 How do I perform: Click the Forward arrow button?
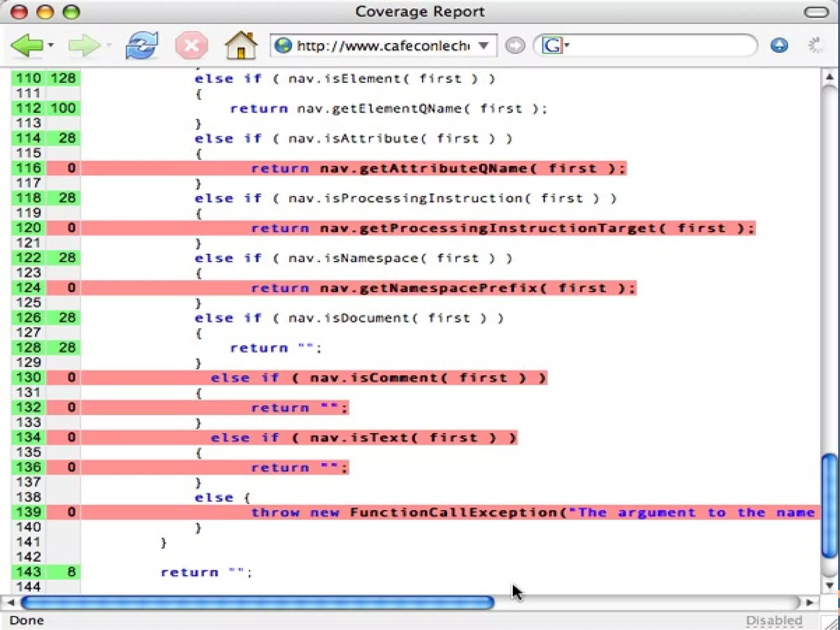coord(84,45)
